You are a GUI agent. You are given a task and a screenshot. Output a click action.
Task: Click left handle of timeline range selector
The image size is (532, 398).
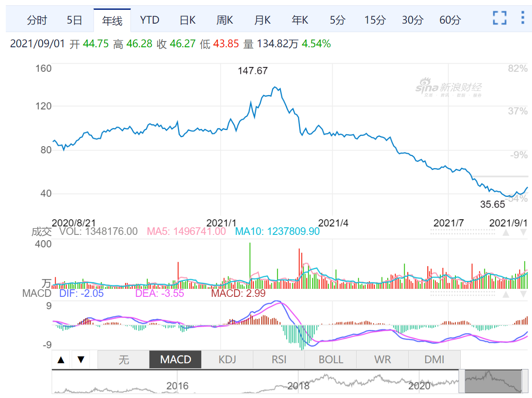[462, 381]
